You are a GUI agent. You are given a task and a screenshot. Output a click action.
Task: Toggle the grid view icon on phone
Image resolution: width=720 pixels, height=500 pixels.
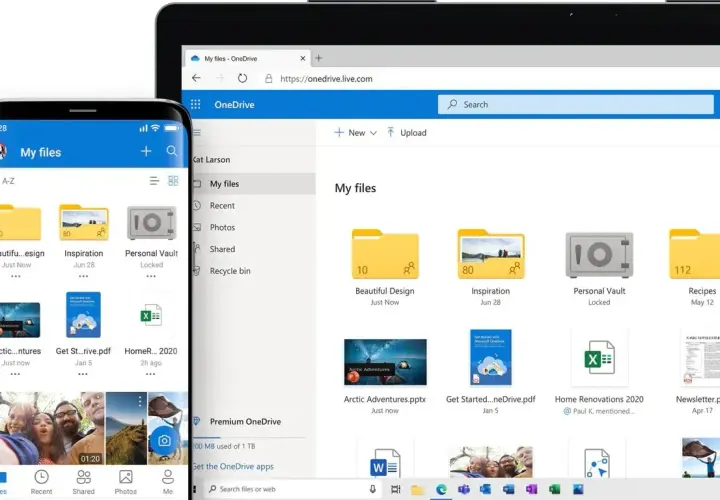tap(173, 181)
